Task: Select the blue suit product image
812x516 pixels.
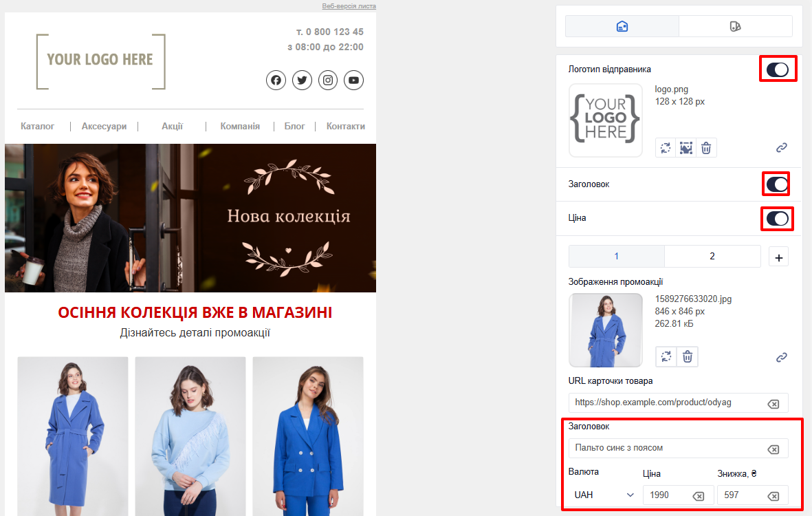Action: click(308, 436)
